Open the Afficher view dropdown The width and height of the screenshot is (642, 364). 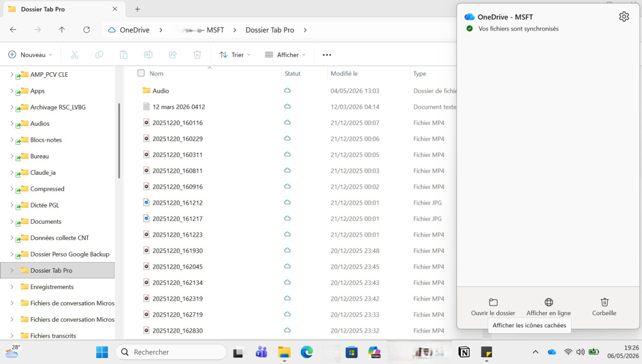285,55
